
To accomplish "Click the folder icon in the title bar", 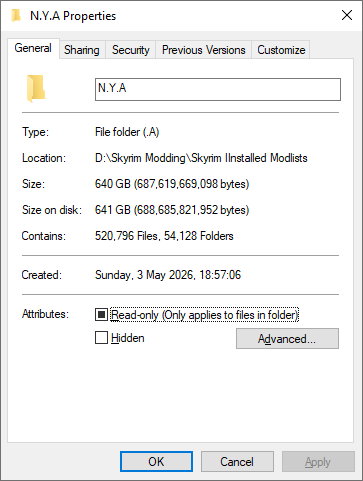I will point(16,15).
